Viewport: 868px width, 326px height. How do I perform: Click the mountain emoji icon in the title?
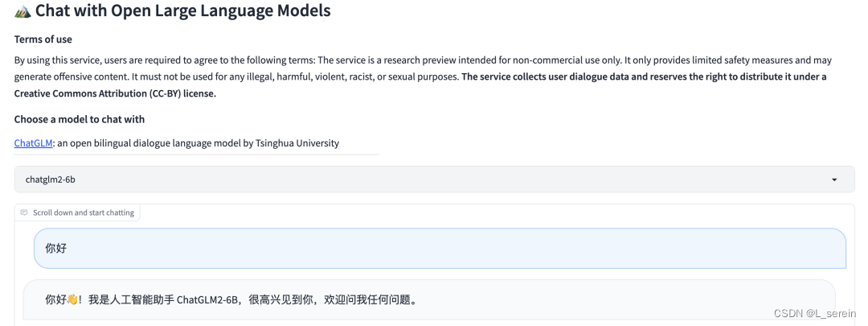23,10
